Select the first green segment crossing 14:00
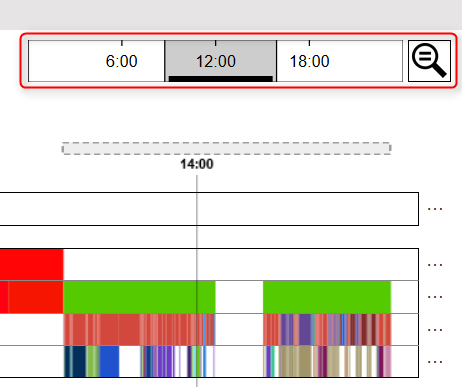 pyautogui.click(x=139, y=297)
